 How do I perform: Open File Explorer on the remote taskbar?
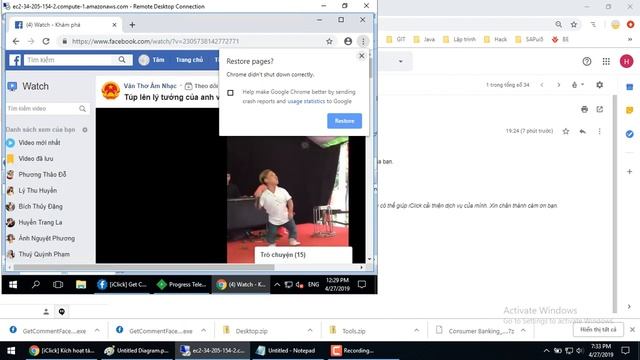coord(81,284)
